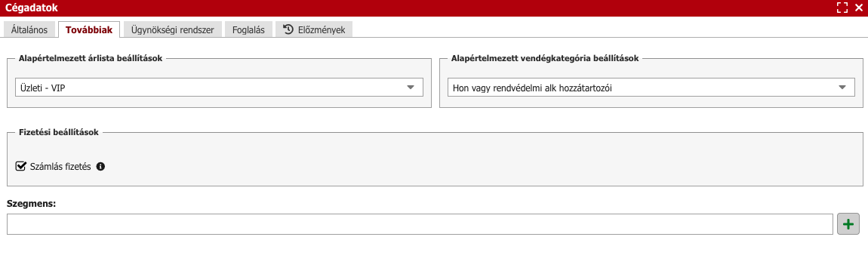The height and width of the screenshot is (277, 868).
Task: Select the Továbbiak tab
Action: coord(88,30)
